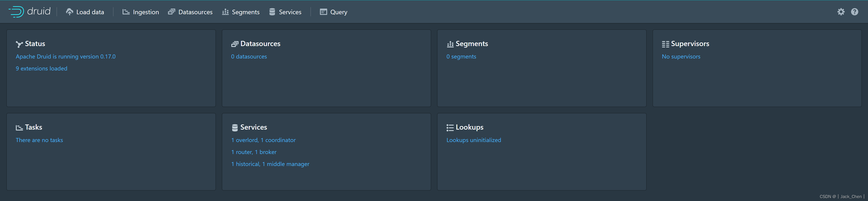Click the Segments card heading
Screen dimensions: 868x201
(x=472, y=44)
